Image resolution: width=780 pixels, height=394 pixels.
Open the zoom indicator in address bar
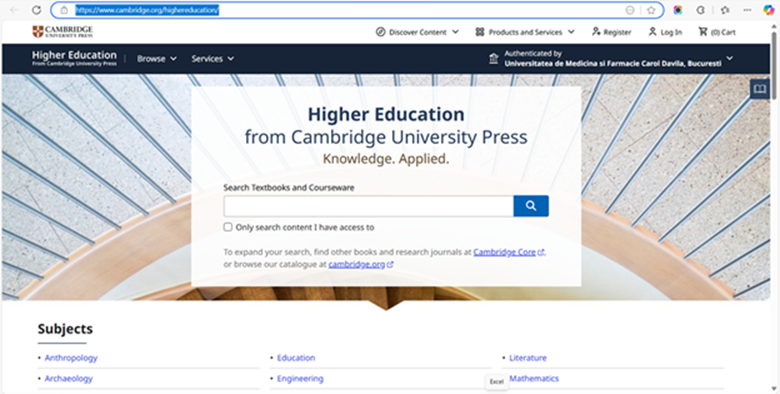click(630, 10)
